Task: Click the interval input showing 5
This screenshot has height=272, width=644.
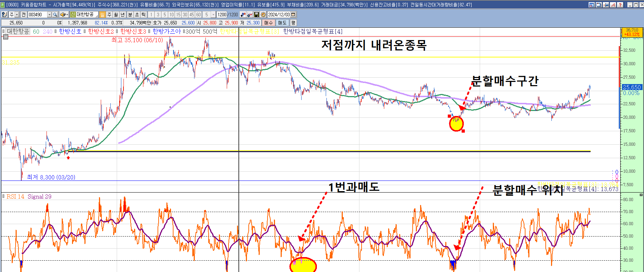Action: tap(207, 15)
